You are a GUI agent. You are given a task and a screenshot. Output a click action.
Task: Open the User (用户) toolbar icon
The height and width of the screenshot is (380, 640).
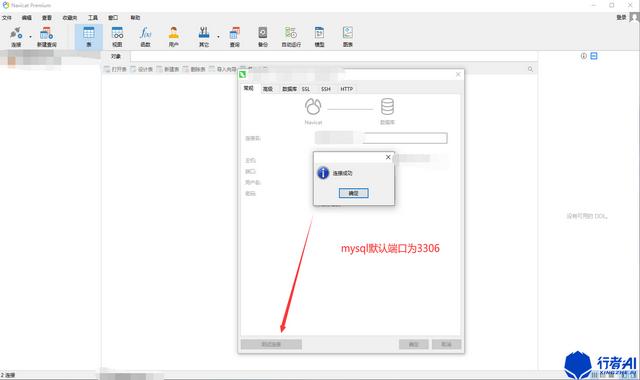pyautogui.click(x=173, y=37)
